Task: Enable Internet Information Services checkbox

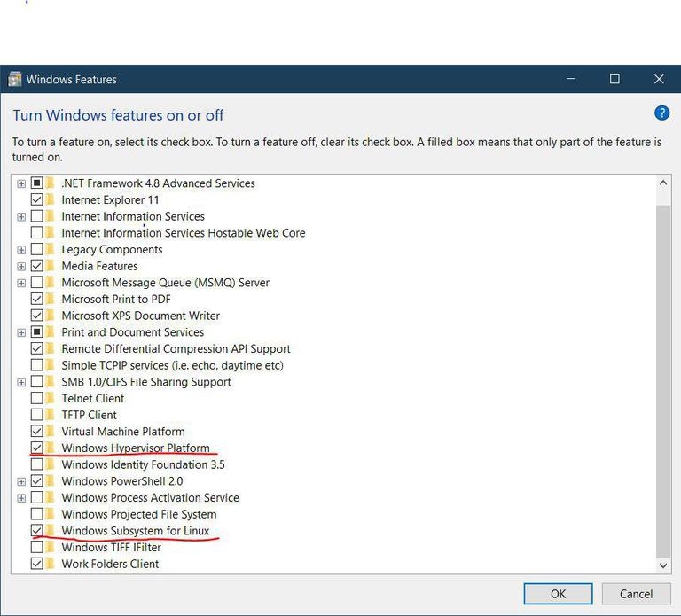Action: pos(37,216)
